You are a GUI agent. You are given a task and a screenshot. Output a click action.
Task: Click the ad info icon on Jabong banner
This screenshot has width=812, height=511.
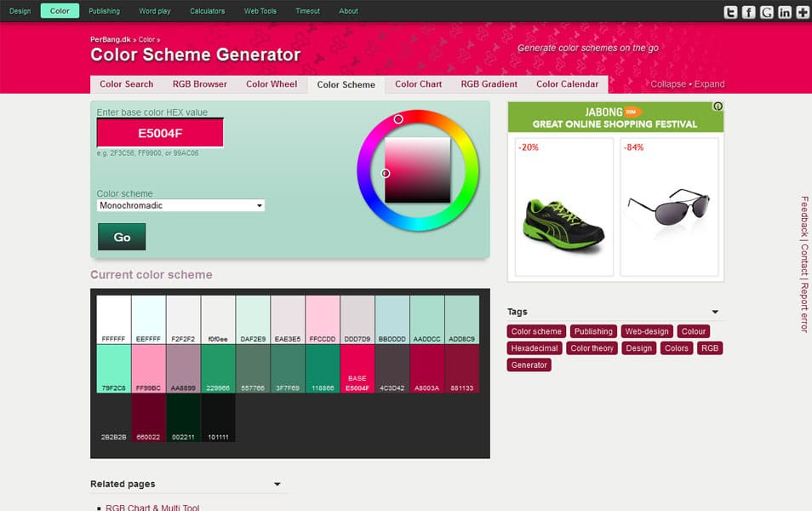718,106
